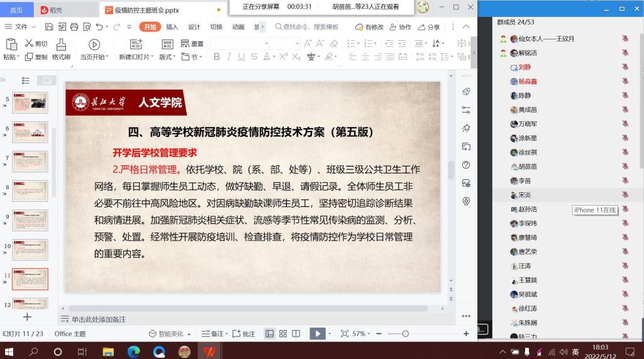Click the Cut (剪切) scissors icon

28,44
